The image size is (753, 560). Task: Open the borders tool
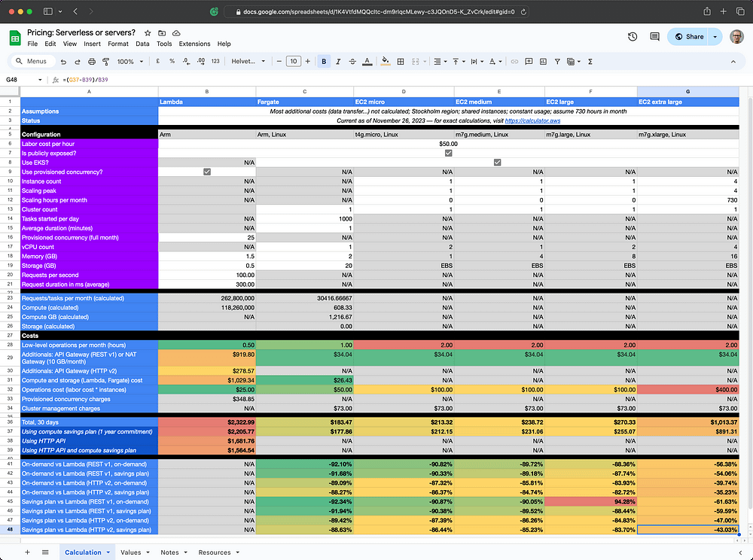[401, 62]
